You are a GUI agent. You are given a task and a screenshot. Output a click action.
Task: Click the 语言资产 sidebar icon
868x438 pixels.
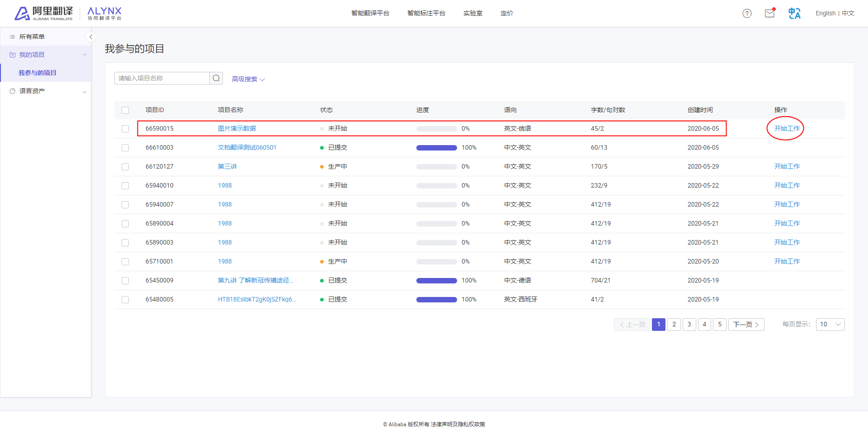(12, 91)
